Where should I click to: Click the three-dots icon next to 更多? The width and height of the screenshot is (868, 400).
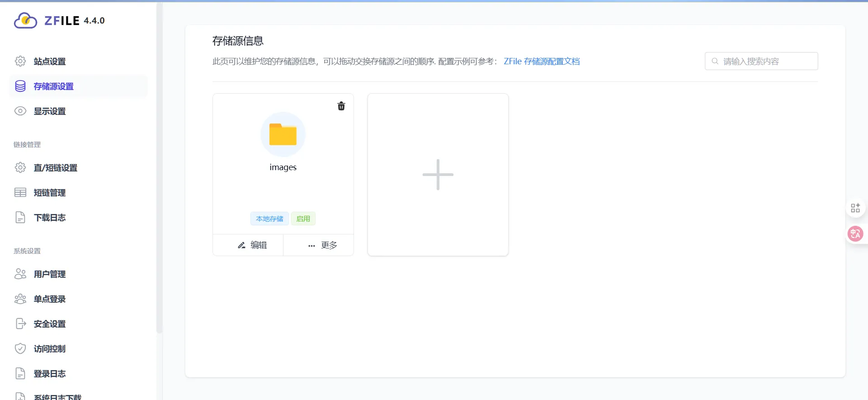pyautogui.click(x=311, y=246)
